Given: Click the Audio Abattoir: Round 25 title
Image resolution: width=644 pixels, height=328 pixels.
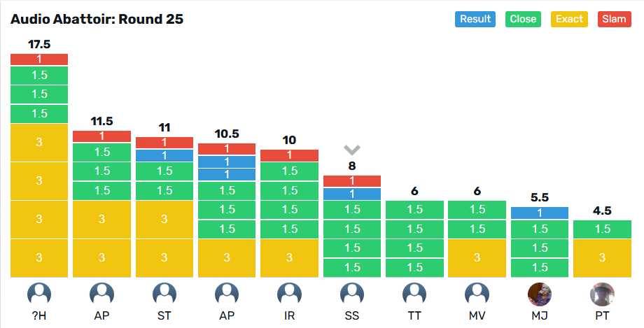Looking at the screenshot, I should [97, 19].
